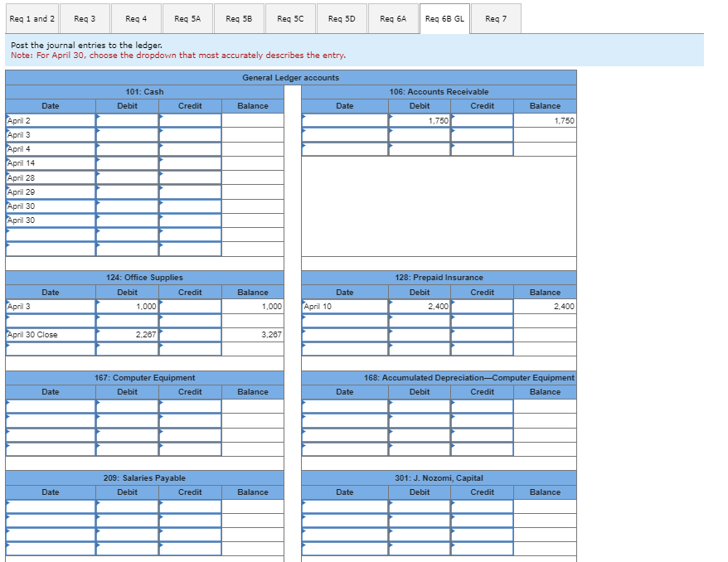Switch to the Req 7 tab
Image resolution: width=728 pixels, height=562 pixels.
pyautogui.click(x=497, y=17)
